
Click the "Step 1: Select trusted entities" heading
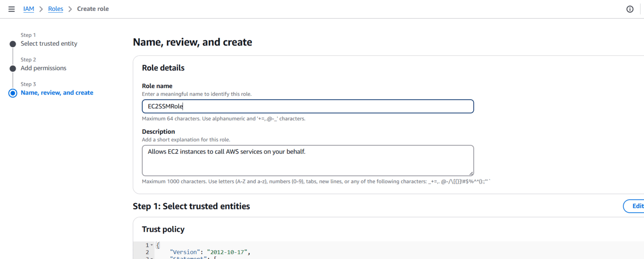[x=191, y=206]
